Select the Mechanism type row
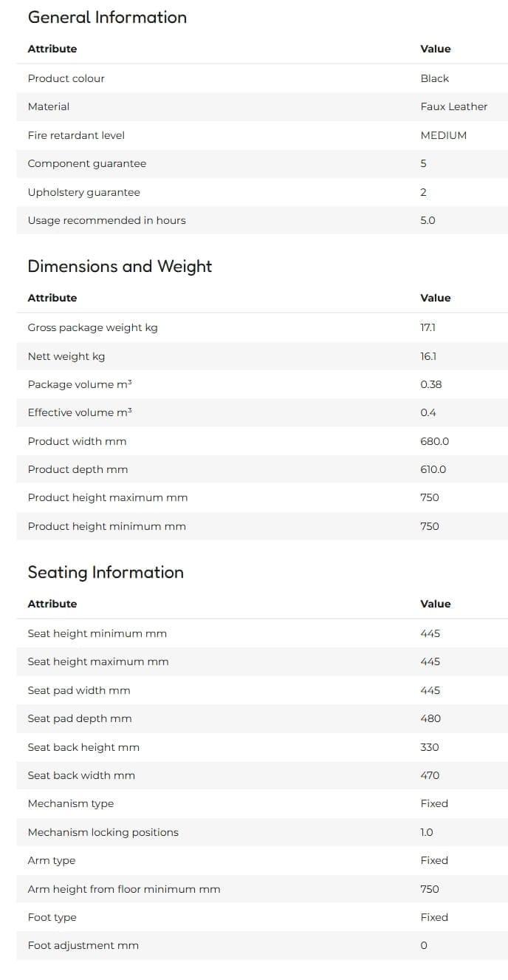Image resolution: width=508 pixels, height=980 pixels. tap(262, 803)
